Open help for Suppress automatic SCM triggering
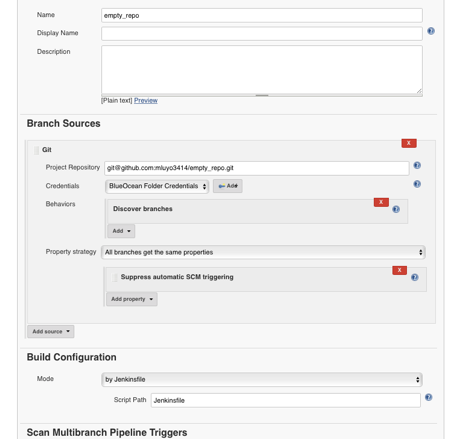Image resolution: width=465 pixels, height=439 pixels. pos(414,277)
